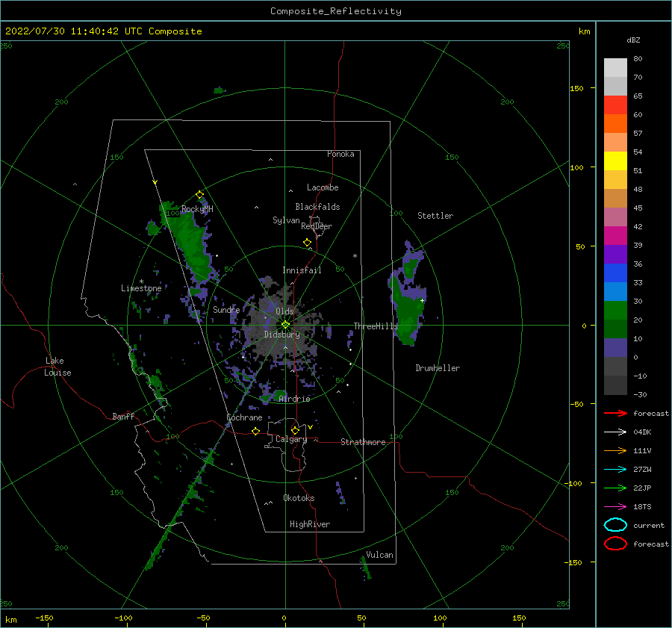Viewport: 672px width, 628px height.
Task: Click the dark green 10-20 dBZ swatch
Action: 615,329
